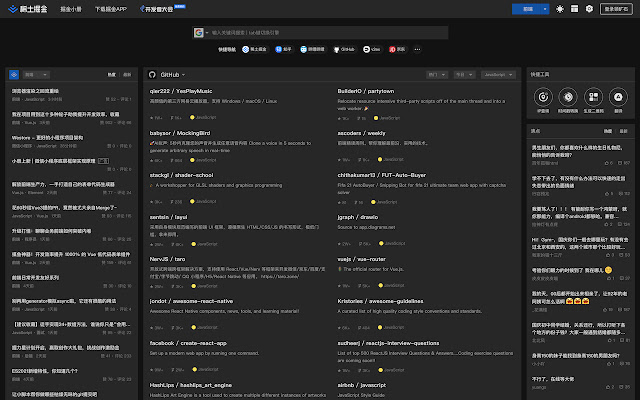Image resolution: width=640 pixels, height=400 pixels.
Task: Open the 时间戳转换 timestamp tool
Action: pyautogui.click(x=567, y=98)
